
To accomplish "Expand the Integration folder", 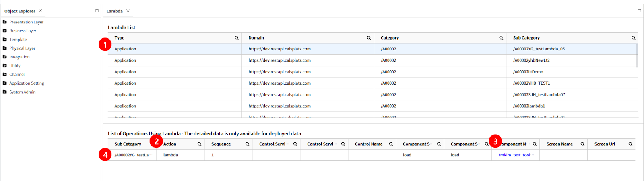I will point(5,57).
